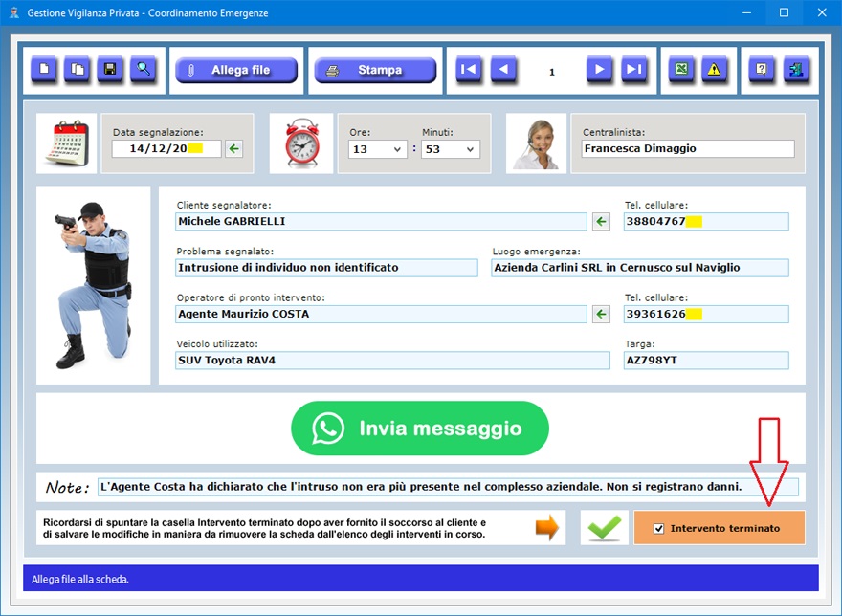Screen dimensions: 842x616
Task: Export data with the Excel icon
Action: 681,70
